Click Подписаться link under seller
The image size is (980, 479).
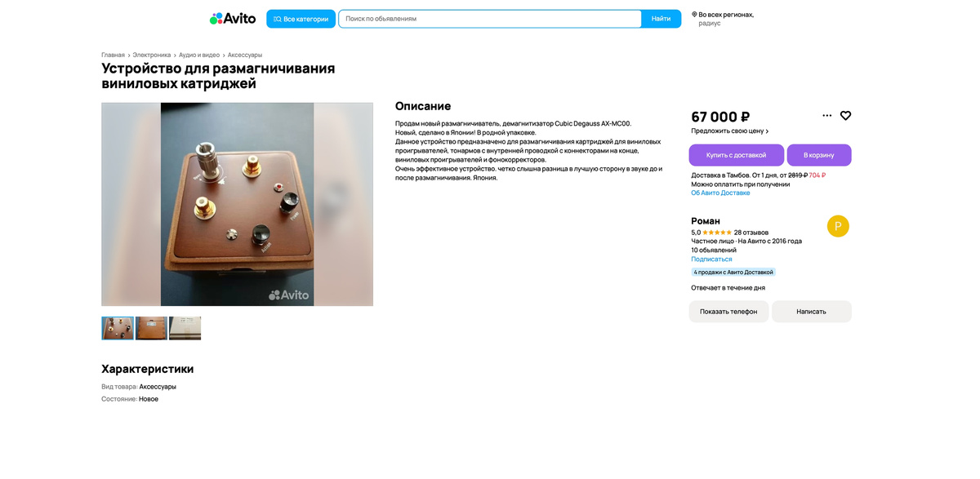click(711, 259)
